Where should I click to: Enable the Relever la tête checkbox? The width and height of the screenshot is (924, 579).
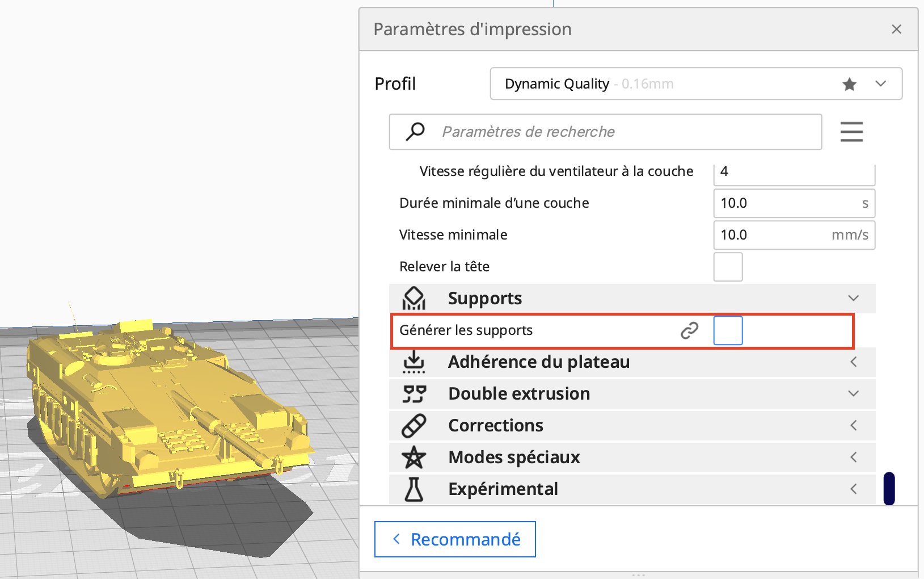click(x=728, y=267)
